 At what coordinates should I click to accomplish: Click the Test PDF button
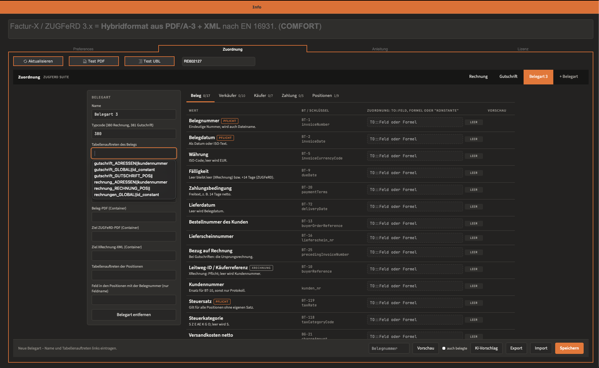(x=94, y=61)
